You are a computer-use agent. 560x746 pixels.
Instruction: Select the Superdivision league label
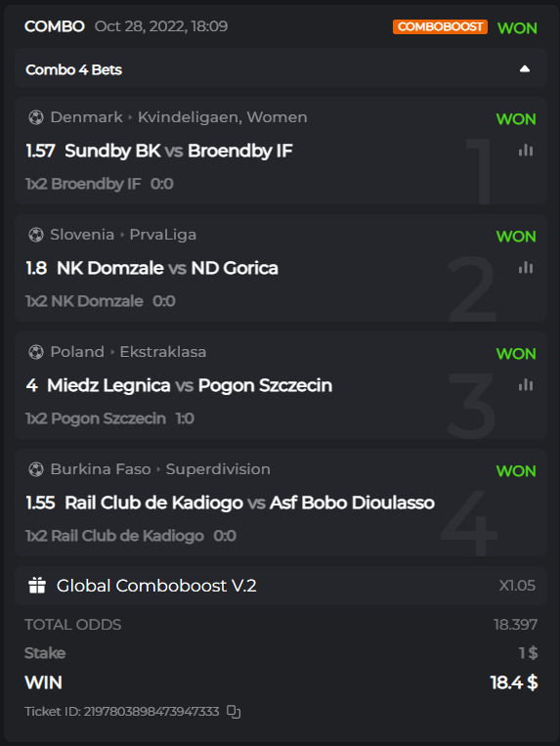[218, 469]
